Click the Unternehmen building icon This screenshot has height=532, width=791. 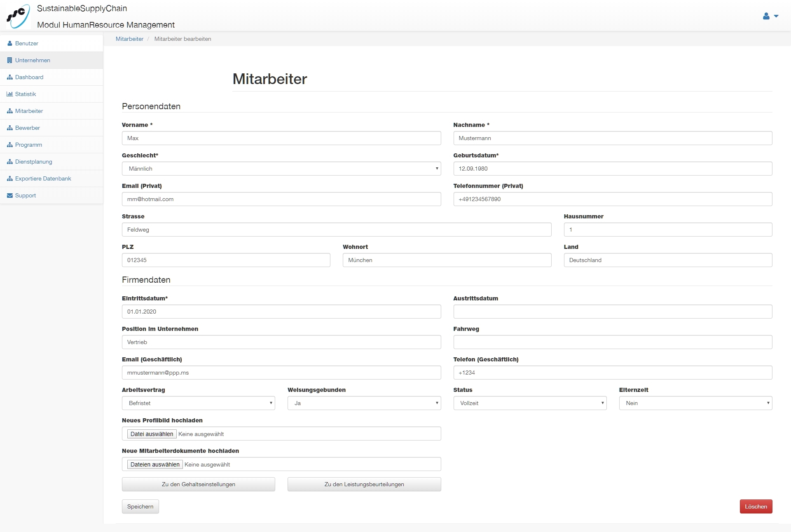click(10, 60)
